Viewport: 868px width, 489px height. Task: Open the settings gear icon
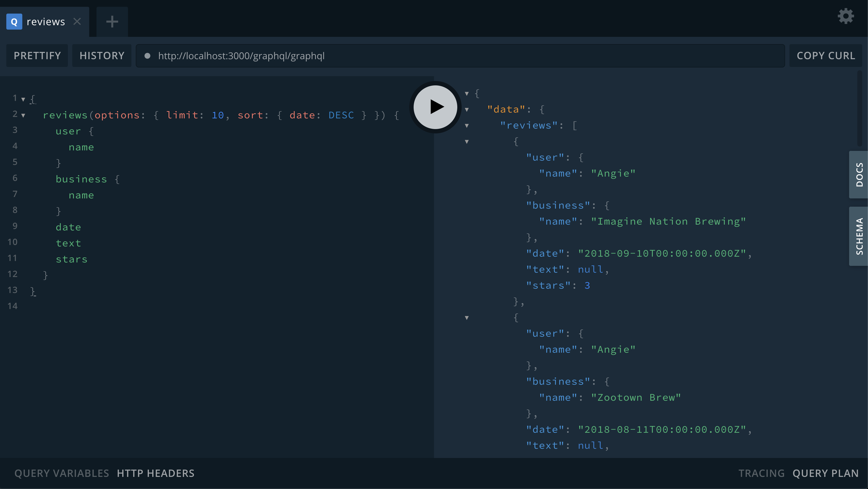(x=845, y=16)
